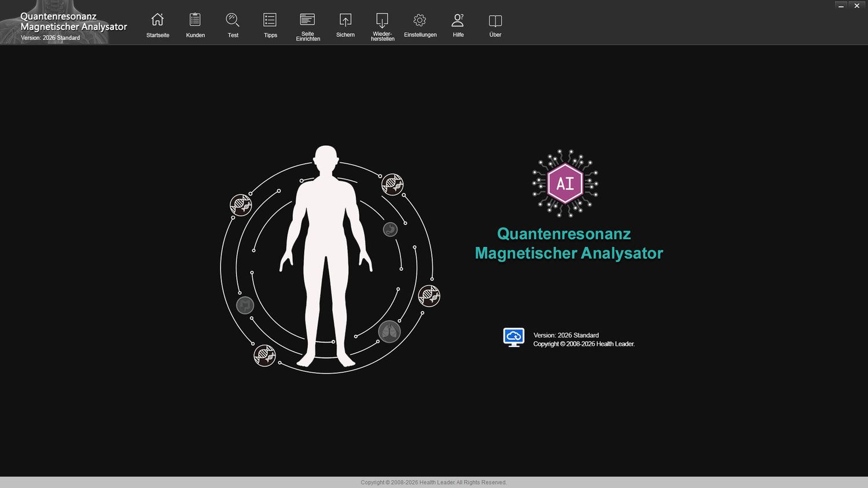Select the Kunden icon
Image resolution: width=868 pixels, height=488 pixels.
[195, 24]
